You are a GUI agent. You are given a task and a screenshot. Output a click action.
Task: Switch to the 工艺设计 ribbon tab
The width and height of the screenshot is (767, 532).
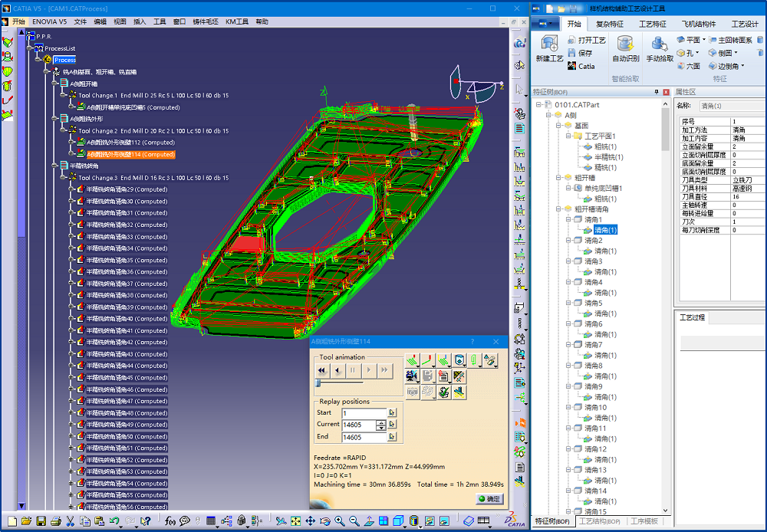tap(745, 24)
